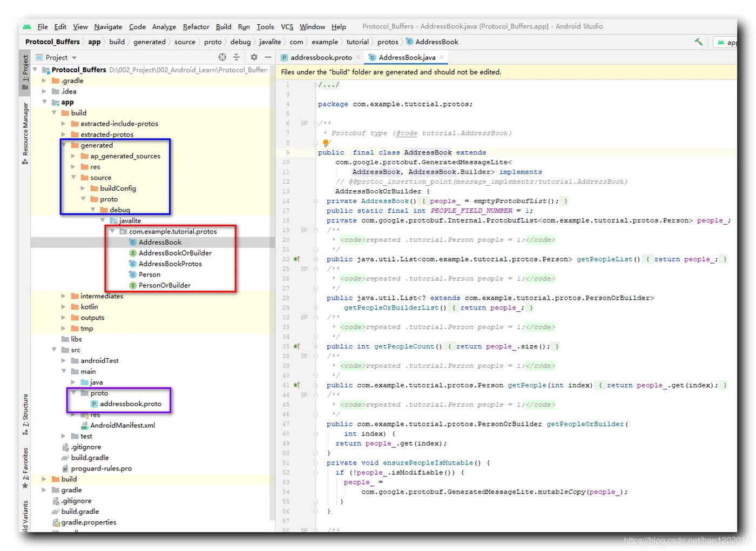Open the Navigate menu
Viewport: 756px width, 551px height.
coord(108,26)
